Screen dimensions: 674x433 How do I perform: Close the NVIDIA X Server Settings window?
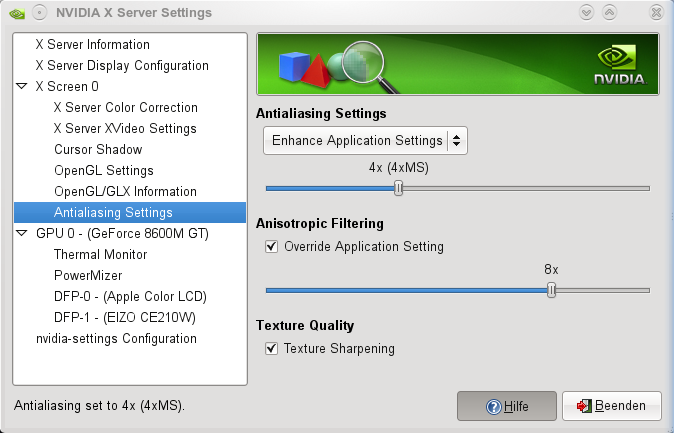(656, 12)
